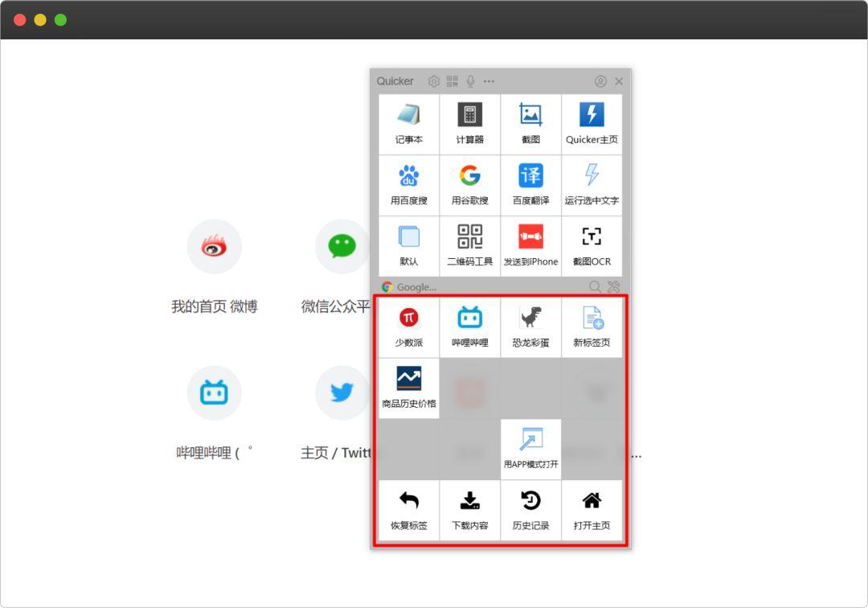The width and height of the screenshot is (868, 608).
Task: Open the 微信公众平台 shortcut
Action: [x=335, y=268]
